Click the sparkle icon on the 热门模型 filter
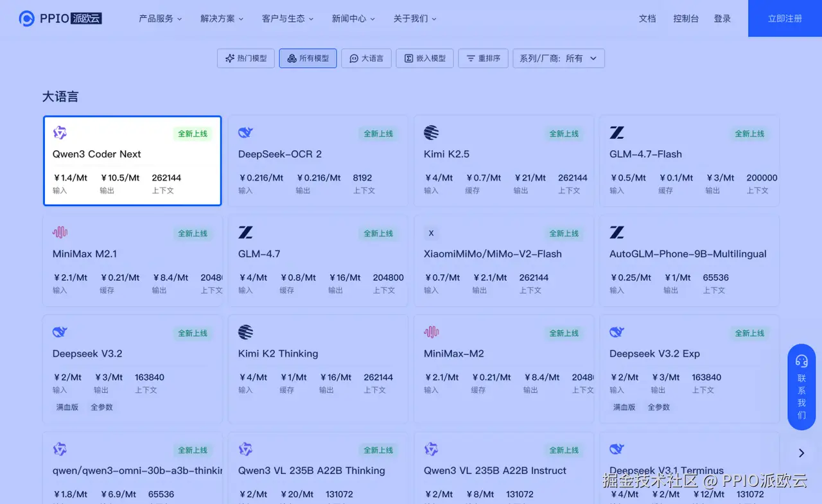Image resolution: width=822 pixels, height=504 pixels. point(229,58)
